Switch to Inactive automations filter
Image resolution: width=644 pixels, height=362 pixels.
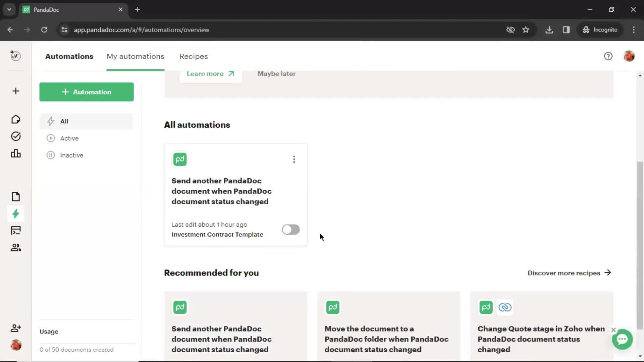(x=72, y=155)
